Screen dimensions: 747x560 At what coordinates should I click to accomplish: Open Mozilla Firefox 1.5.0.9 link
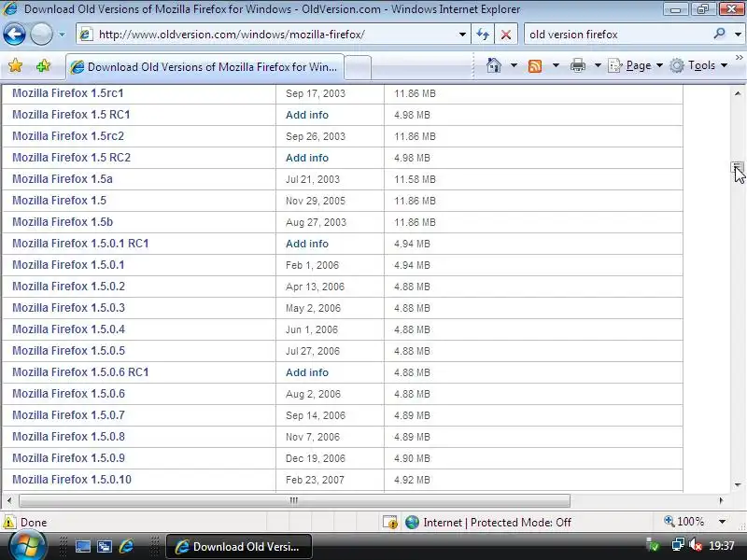68,457
